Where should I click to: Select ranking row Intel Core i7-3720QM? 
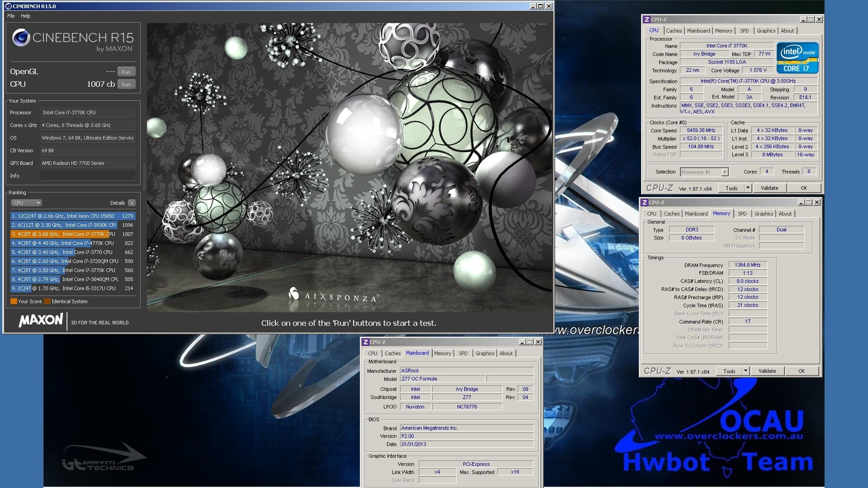click(73, 261)
